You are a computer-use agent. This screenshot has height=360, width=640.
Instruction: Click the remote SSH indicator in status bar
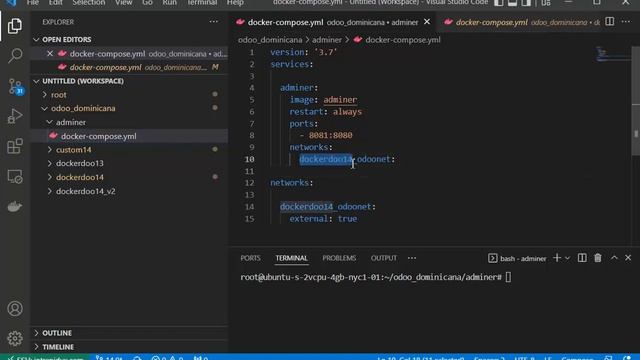[46, 358]
